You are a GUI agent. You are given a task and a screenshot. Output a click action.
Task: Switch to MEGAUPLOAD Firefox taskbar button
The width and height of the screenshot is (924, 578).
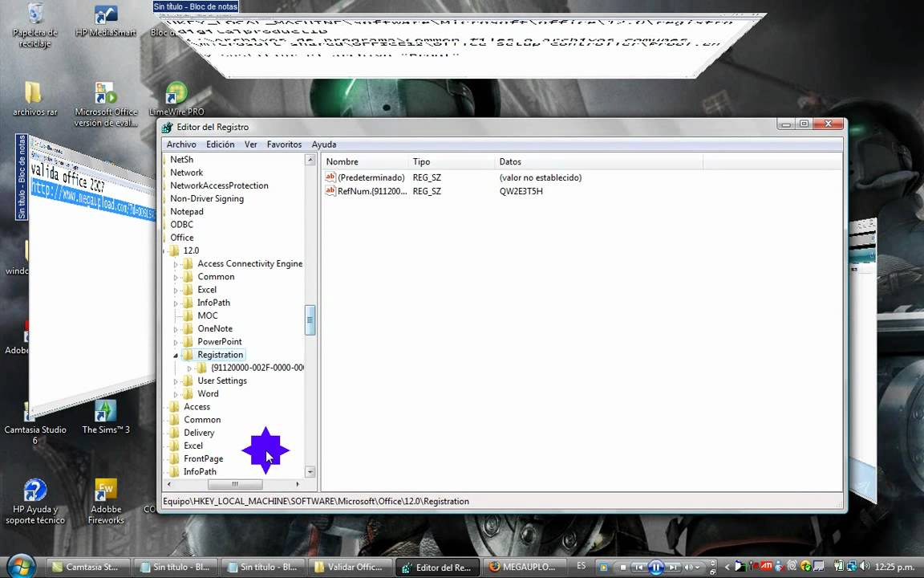click(x=523, y=567)
